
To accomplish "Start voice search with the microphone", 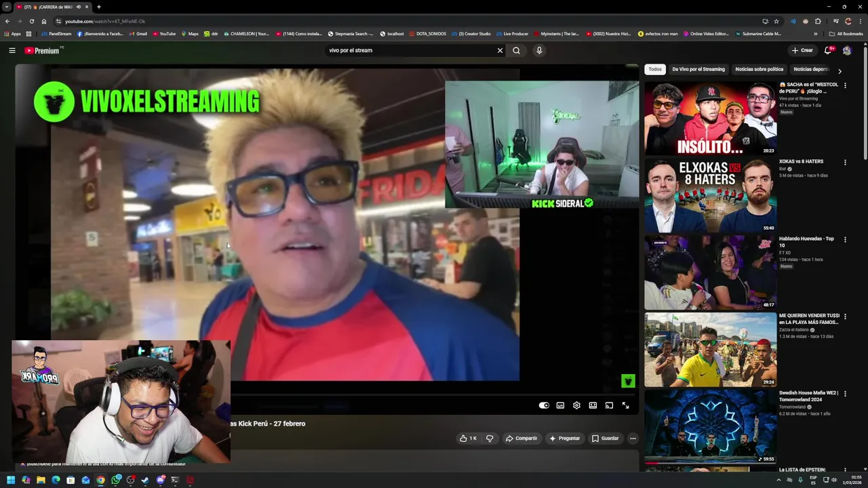I will 539,50.
